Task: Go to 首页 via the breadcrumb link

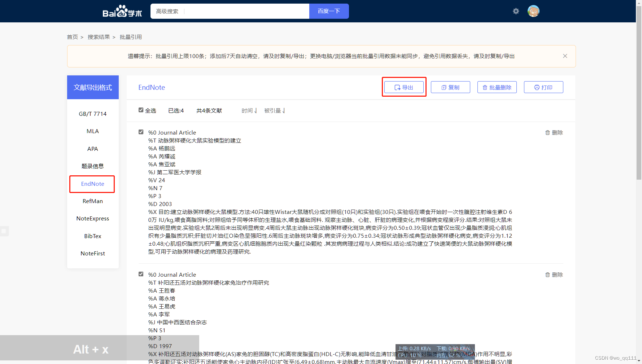Action: pos(72,37)
